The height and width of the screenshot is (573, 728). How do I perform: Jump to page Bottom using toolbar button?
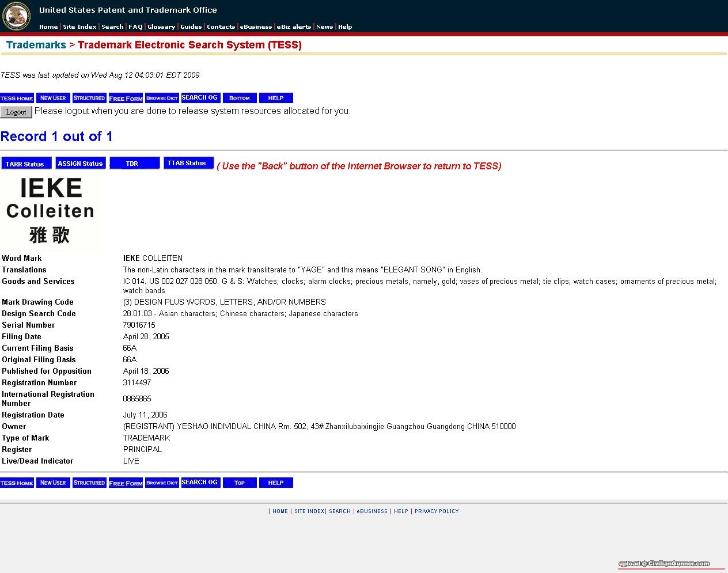click(x=240, y=98)
